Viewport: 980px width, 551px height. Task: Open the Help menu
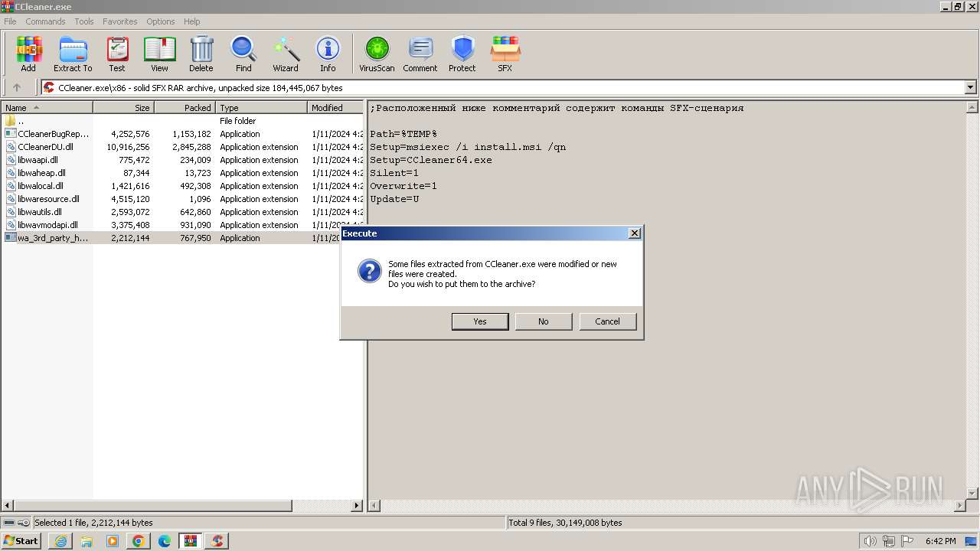pyautogui.click(x=192, y=21)
